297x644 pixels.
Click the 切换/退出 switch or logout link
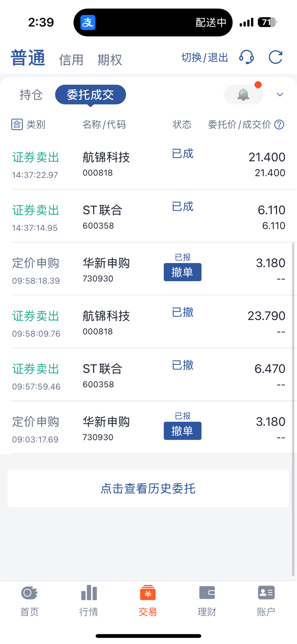pyautogui.click(x=205, y=58)
